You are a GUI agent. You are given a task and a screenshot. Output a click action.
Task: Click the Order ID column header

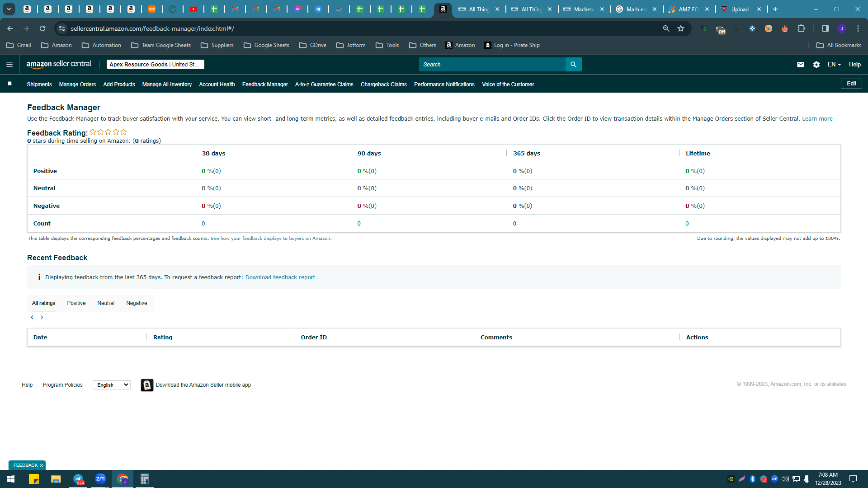(x=314, y=338)
